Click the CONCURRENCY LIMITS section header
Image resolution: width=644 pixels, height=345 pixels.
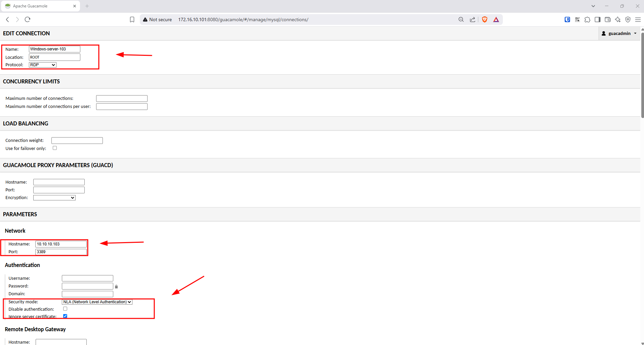pos(31,81)
